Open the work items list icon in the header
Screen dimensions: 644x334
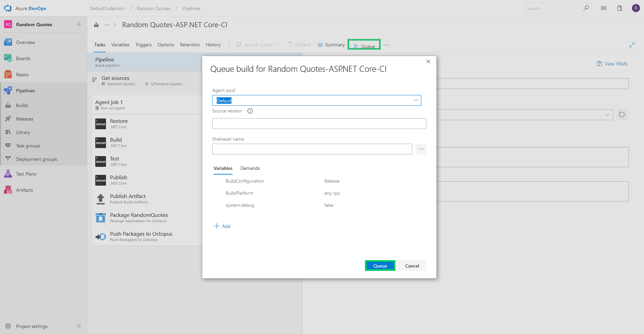coord(604,8)
